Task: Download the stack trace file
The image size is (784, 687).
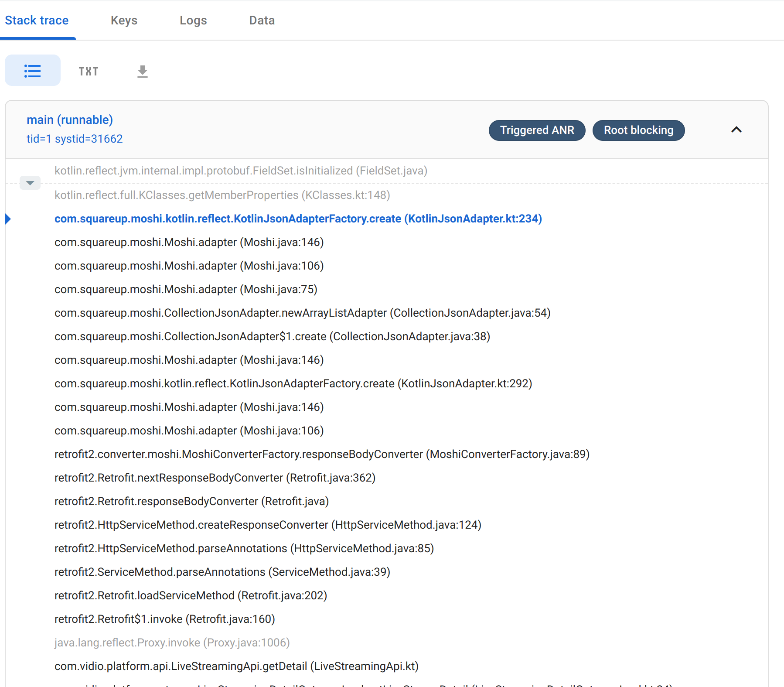Action: click(x=142, y=71)
